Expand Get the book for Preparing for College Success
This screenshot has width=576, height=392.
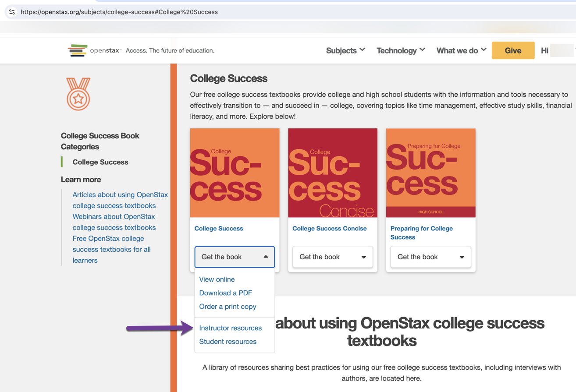pos(430,257)
